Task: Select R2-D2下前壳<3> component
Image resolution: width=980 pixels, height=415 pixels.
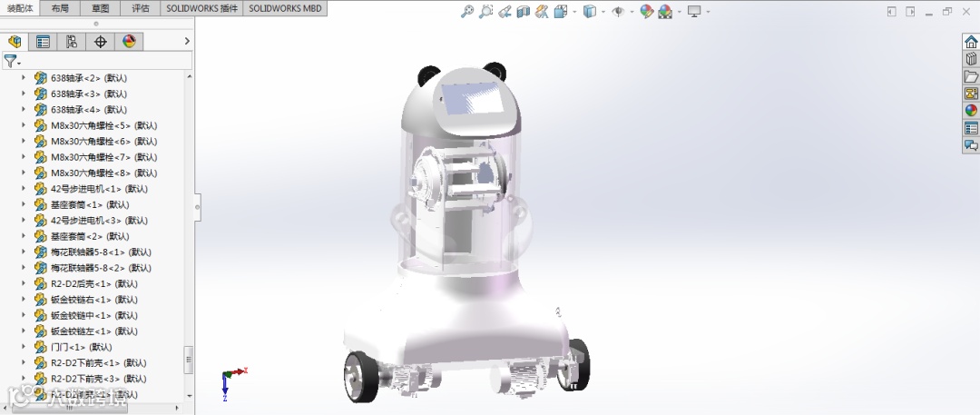Action: click(x=99, y=379)
